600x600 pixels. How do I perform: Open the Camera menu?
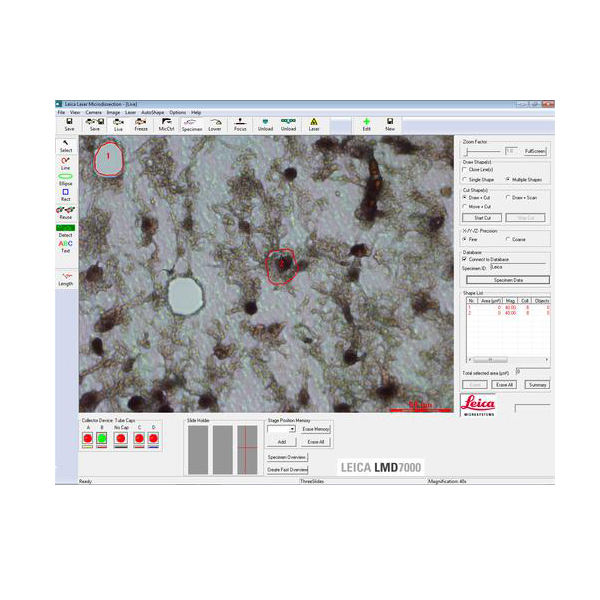coord(93,112)
